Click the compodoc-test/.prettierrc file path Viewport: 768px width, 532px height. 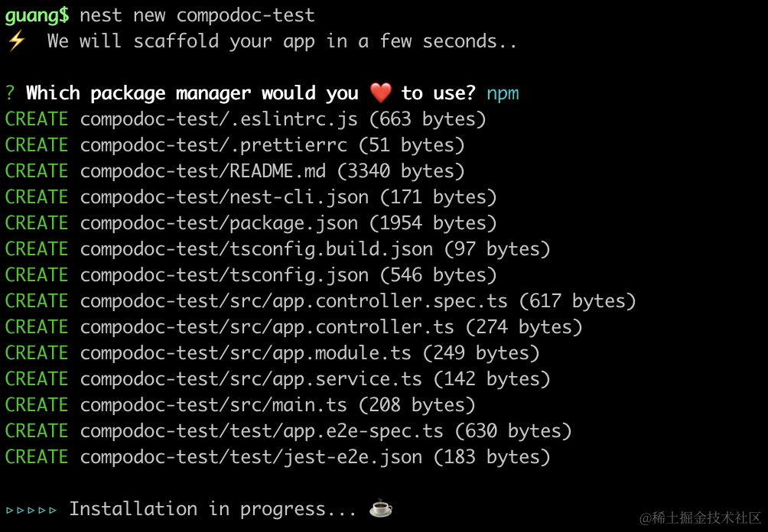213,145
